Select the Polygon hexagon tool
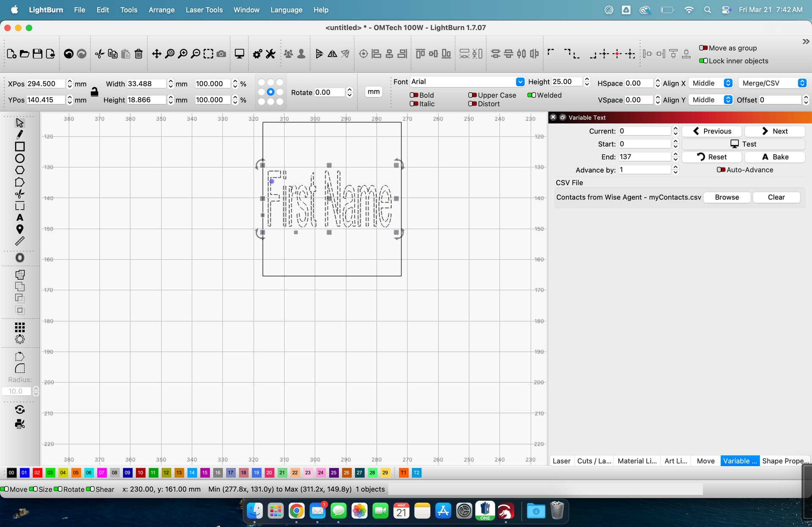 [19, 170]
